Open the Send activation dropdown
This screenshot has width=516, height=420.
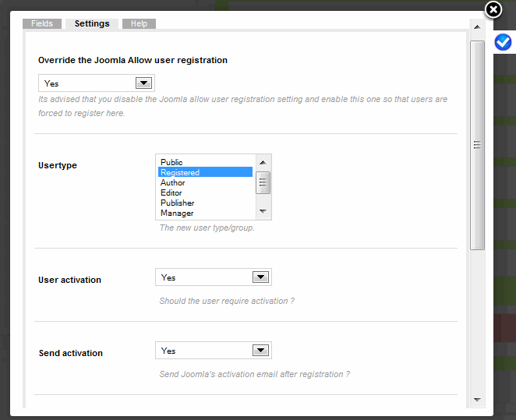pyautogui.click(x=214, y=351)
